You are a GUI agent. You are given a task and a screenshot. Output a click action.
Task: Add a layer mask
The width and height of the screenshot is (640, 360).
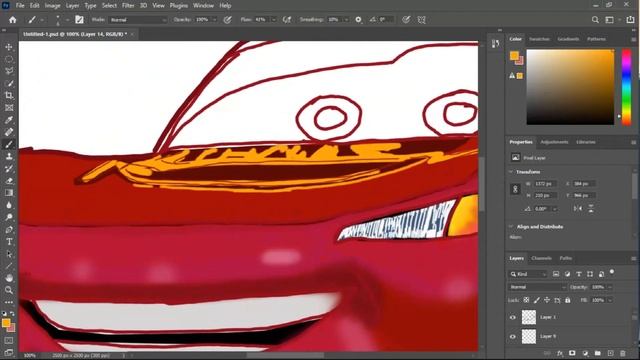[x=572, y=353]
